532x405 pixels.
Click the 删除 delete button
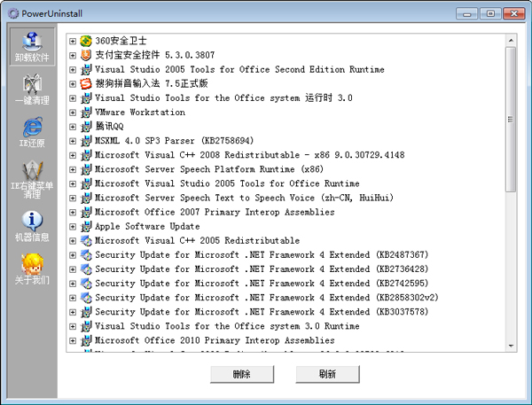click(242, 374)
